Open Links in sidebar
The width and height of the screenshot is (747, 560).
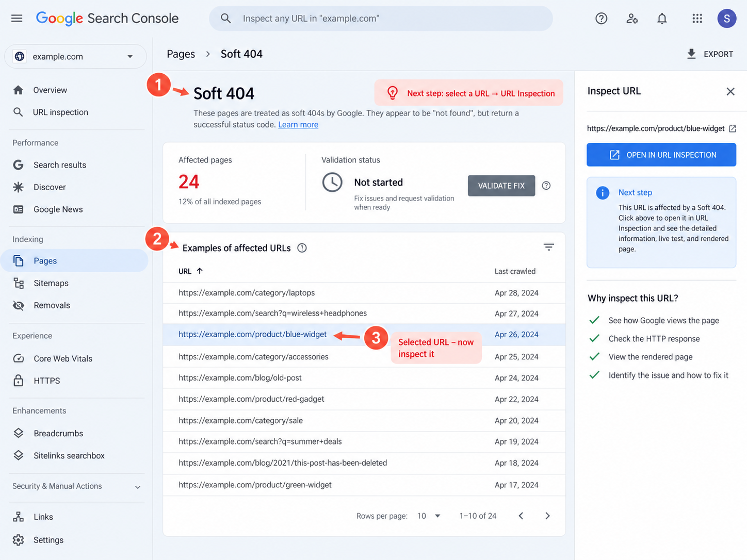click(43, 517)
